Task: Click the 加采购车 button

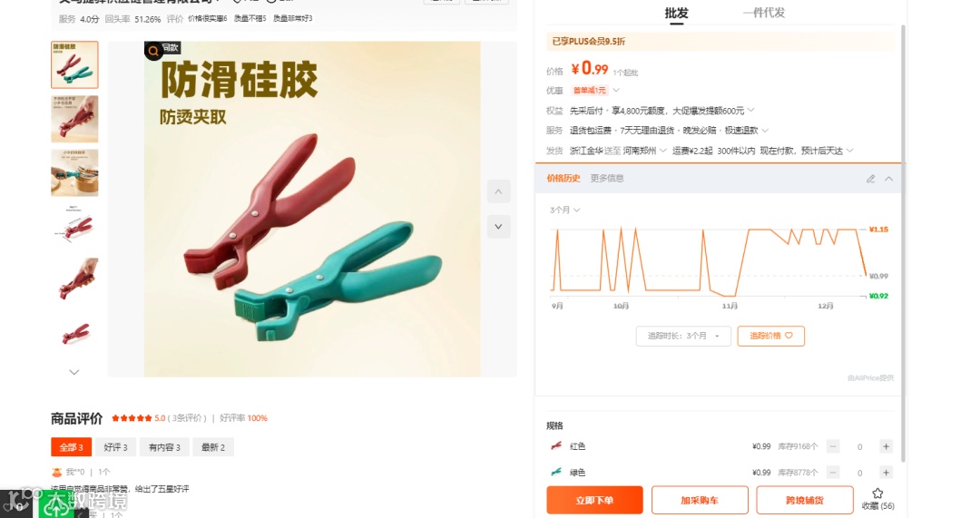Action: [700, 500]
